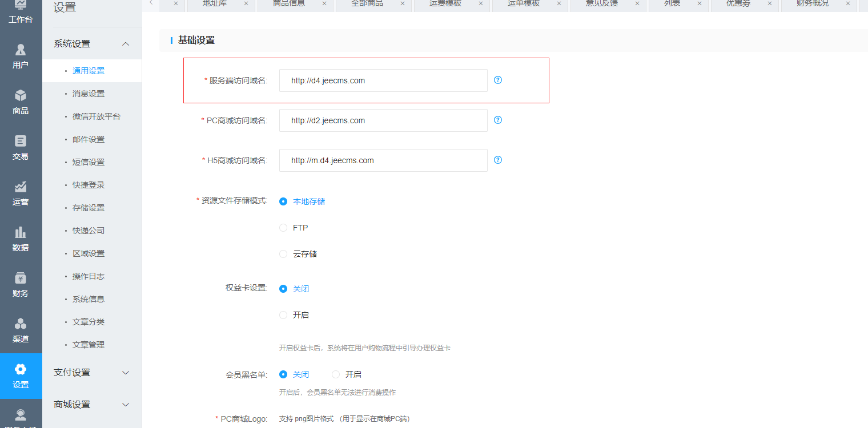Close the 地址库 tab
The height and width of the screenshot is (428, 868).
[246, 3]
